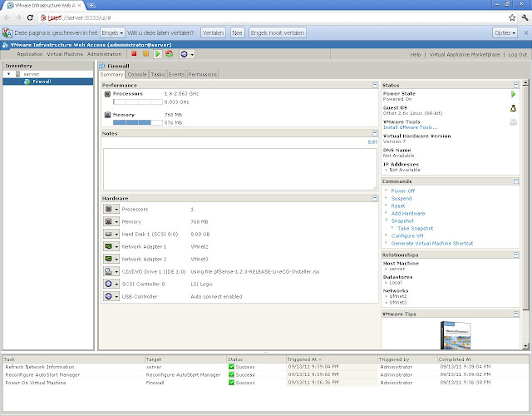Switch to the Permissions tab
The image size is (532, 416).
click(x=203, y=74)
